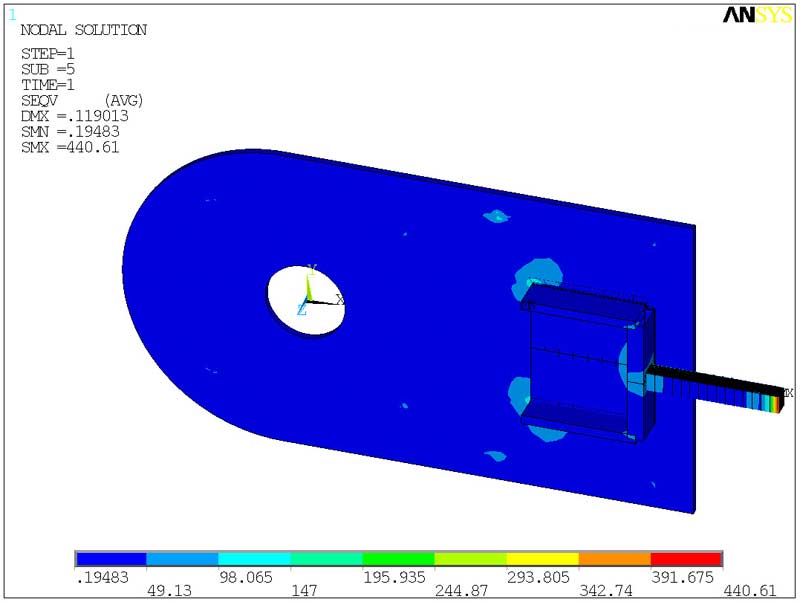
Task: Select the medium blue legend band above 49.13
Action: tap(182, 559)
